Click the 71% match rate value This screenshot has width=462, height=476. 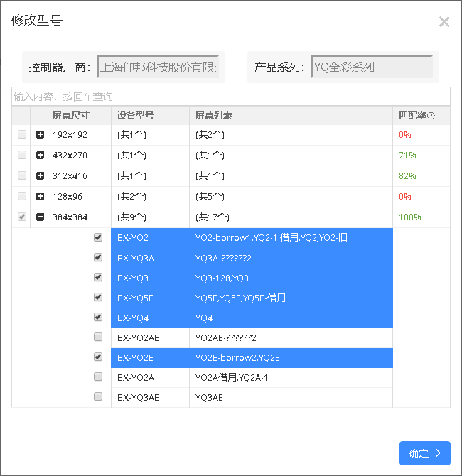(x=407, y=155)
